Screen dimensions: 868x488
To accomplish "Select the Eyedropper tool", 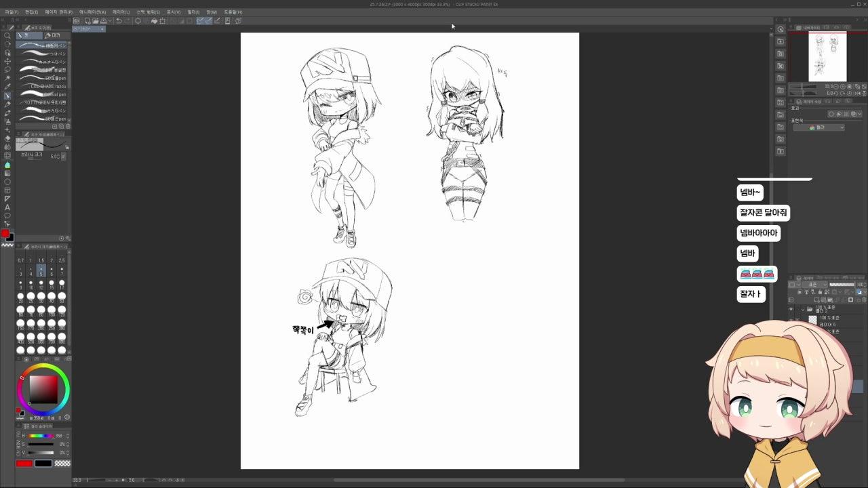I will (7, 87).
